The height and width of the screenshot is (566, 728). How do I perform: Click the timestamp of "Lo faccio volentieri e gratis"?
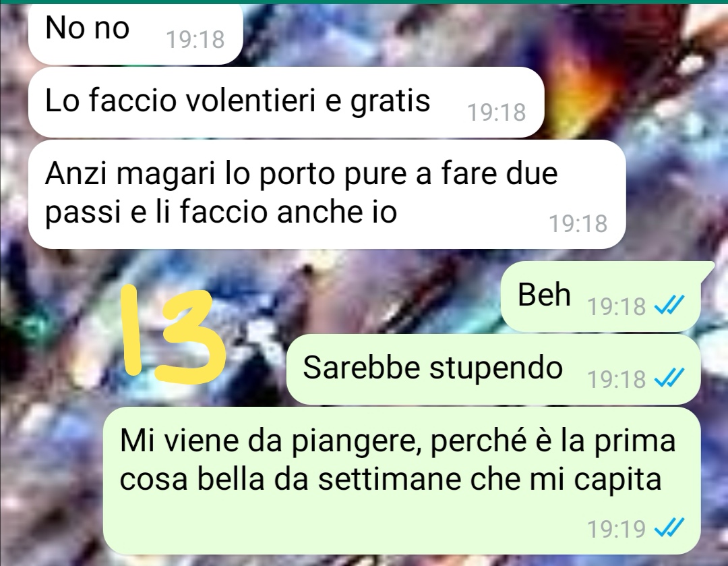click(x=496, y=112)
